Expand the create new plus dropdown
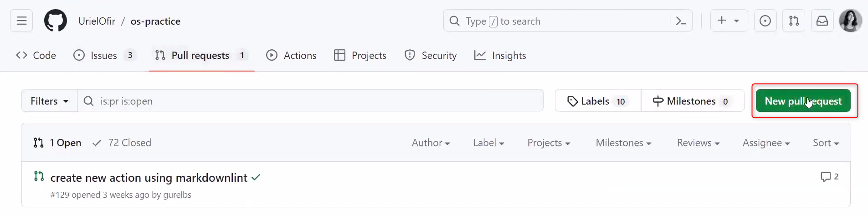This screenshot has height=216, width=868. coord(729,21)
